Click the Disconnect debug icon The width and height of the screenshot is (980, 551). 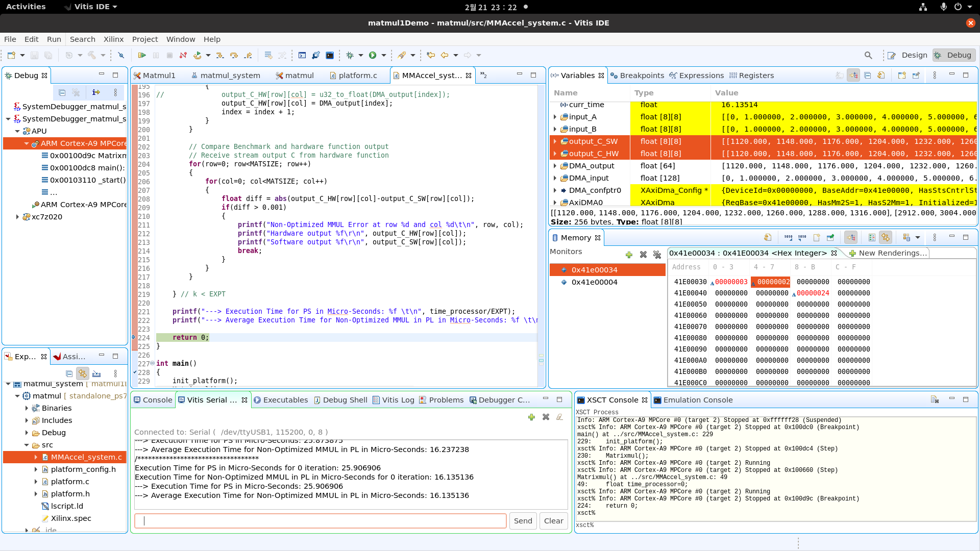183,55
